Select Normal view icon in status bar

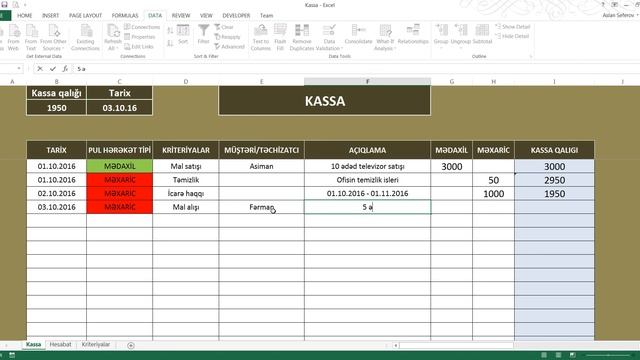(x=544, y=356)
